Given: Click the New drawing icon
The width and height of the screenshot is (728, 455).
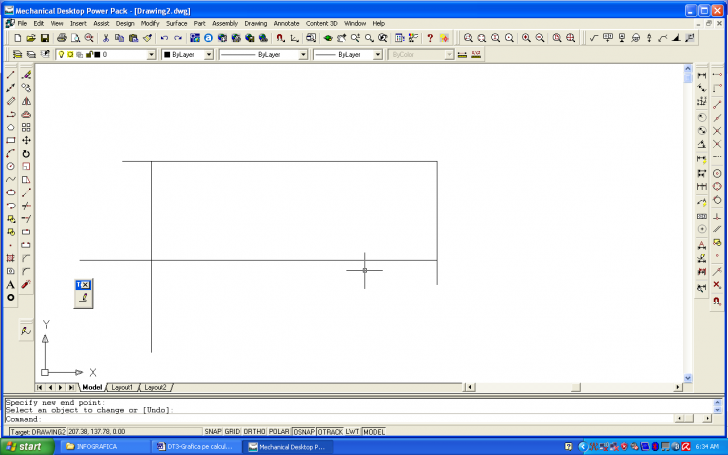Looking at the screenshot, I should [18, 38].
